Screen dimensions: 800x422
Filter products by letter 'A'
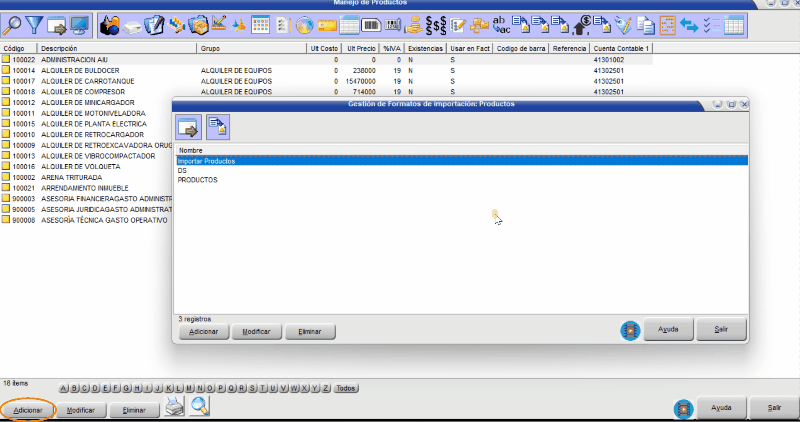[x=65, y=388]
